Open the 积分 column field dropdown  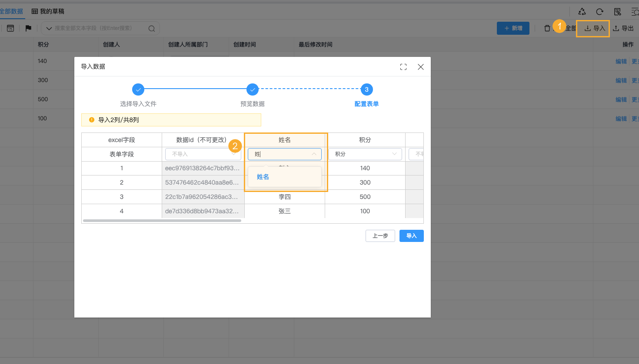[x=365, y=154]
